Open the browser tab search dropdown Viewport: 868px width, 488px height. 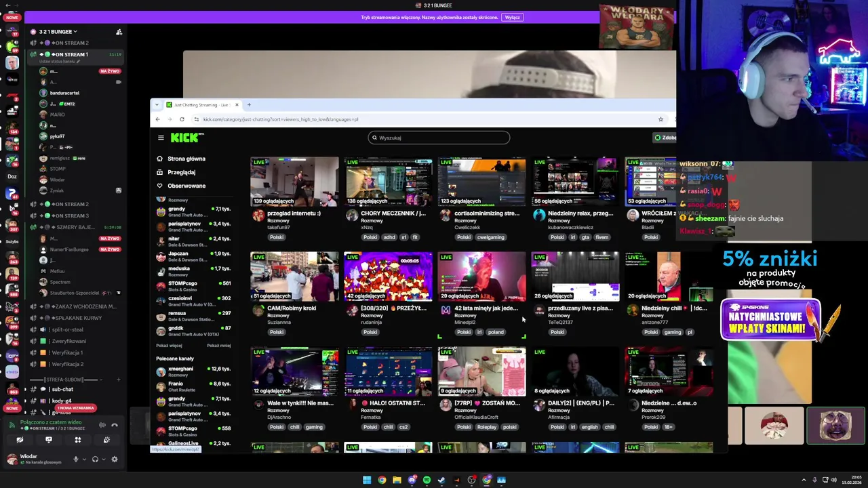pos(157,105)
